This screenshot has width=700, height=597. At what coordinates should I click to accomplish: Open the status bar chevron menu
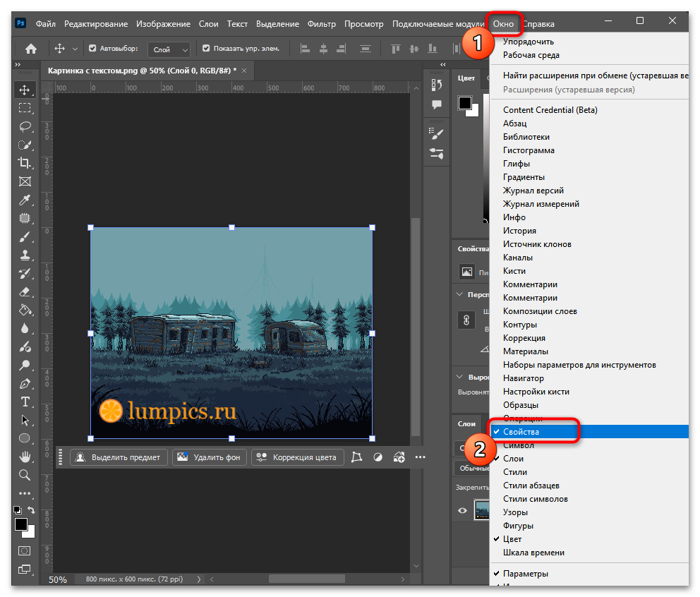click(199, 579)
